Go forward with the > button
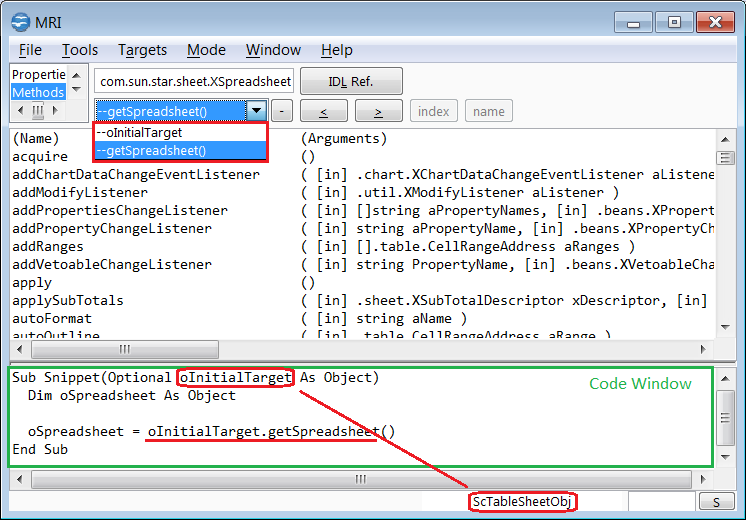 pos(378,111)
